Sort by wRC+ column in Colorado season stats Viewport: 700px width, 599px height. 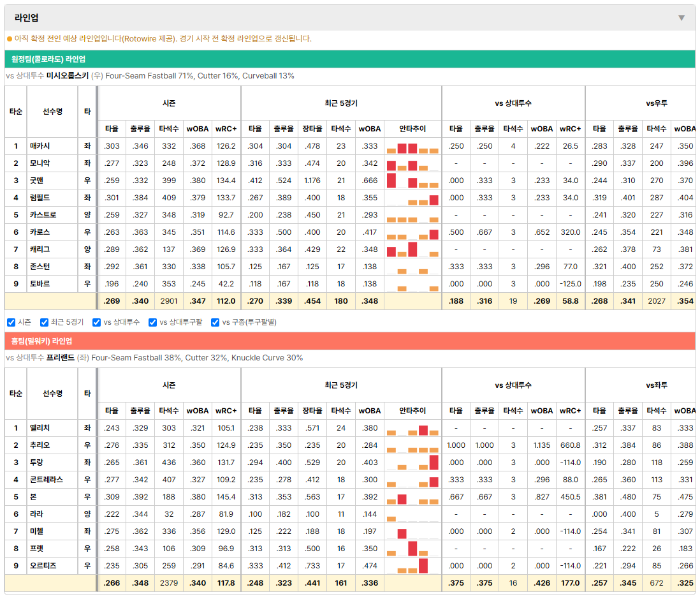coord(226,129)
